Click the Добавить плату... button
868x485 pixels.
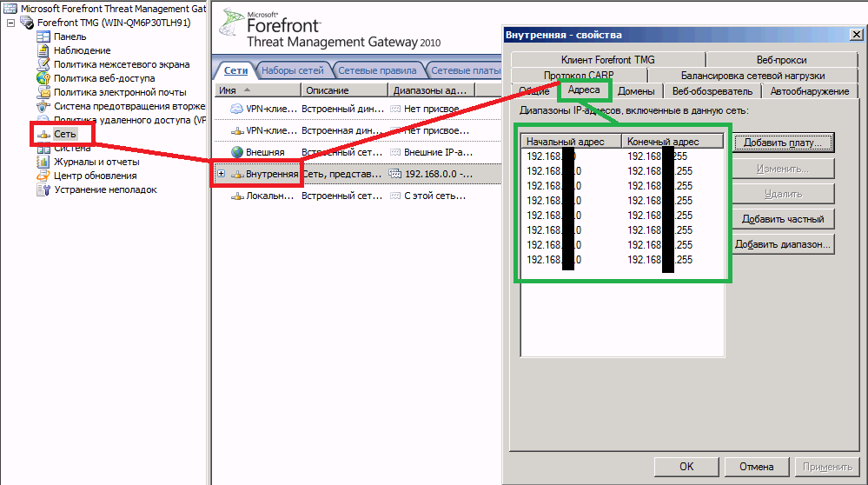click(x=783, y=143)
